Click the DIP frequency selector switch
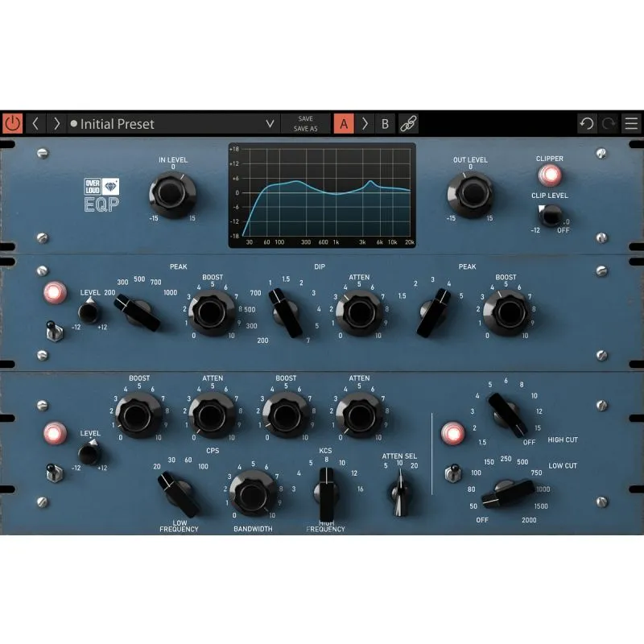 287,313
